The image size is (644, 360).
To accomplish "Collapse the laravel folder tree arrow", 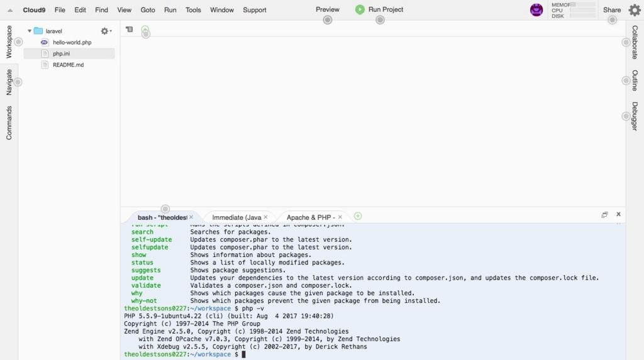I will (x=29, y=31).
